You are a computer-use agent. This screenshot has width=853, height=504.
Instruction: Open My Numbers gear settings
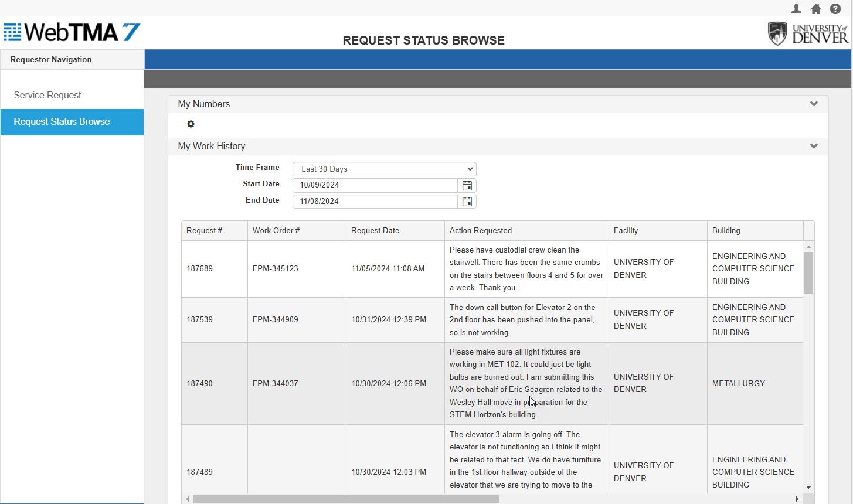191,124
